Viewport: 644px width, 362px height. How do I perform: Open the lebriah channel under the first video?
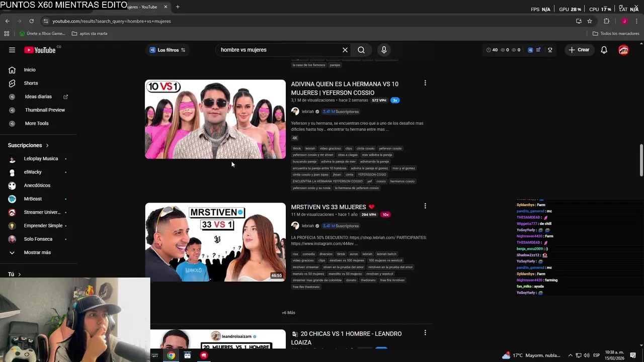pyautogui.click(x=307, y=112)
